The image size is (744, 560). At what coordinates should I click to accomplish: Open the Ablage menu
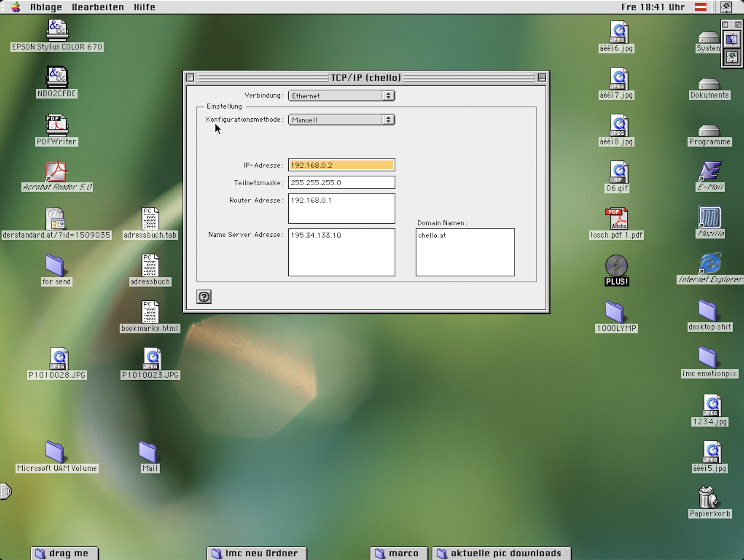point(46,7)
